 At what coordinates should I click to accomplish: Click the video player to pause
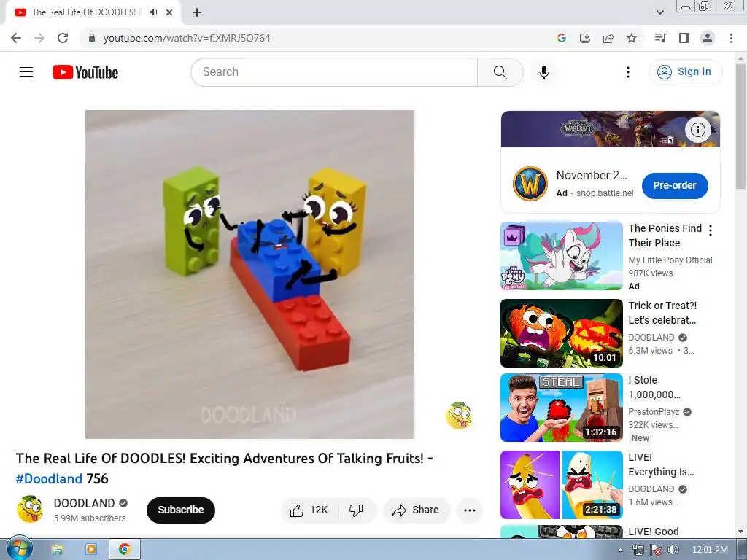[x=249, y=274]
